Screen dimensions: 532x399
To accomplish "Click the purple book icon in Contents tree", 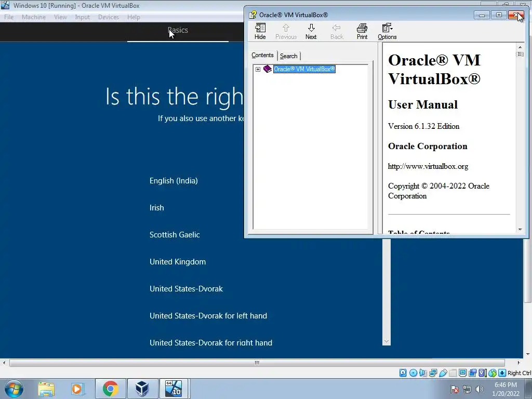I will click(x=268, y=69).
